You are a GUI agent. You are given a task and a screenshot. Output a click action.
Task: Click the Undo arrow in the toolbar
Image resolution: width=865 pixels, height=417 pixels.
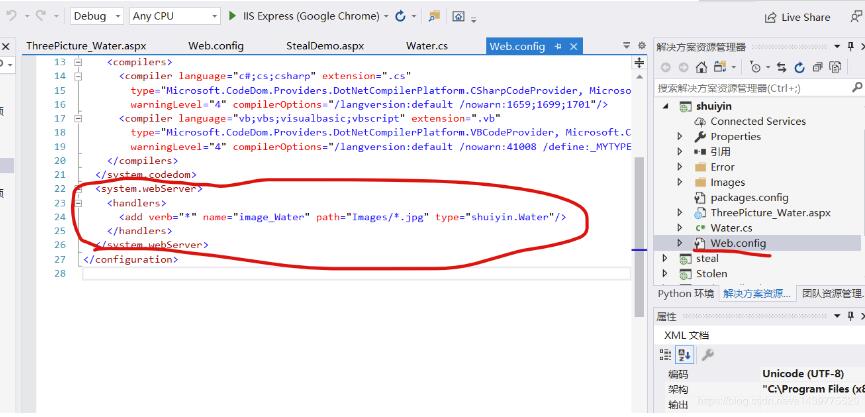12,16
